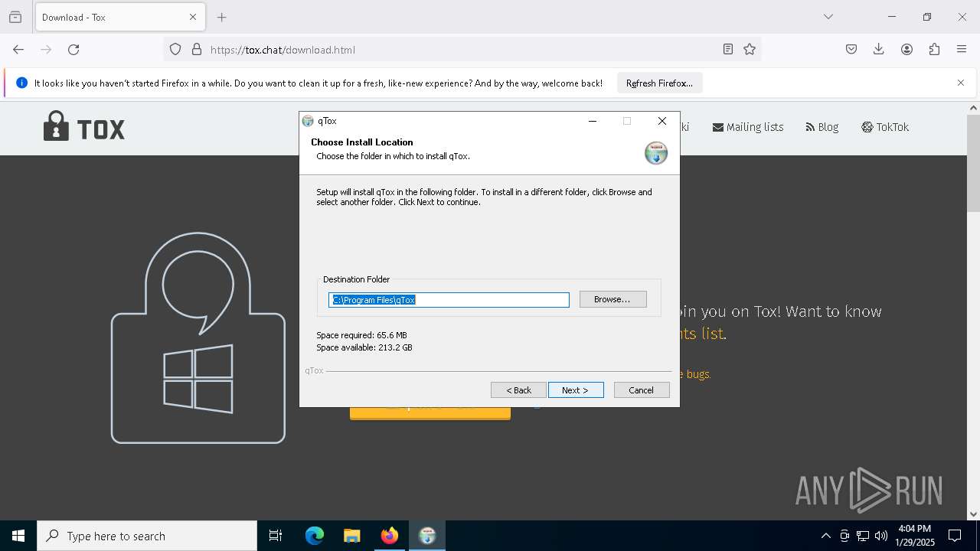Bookmark this page with the star

click(750, 50)
